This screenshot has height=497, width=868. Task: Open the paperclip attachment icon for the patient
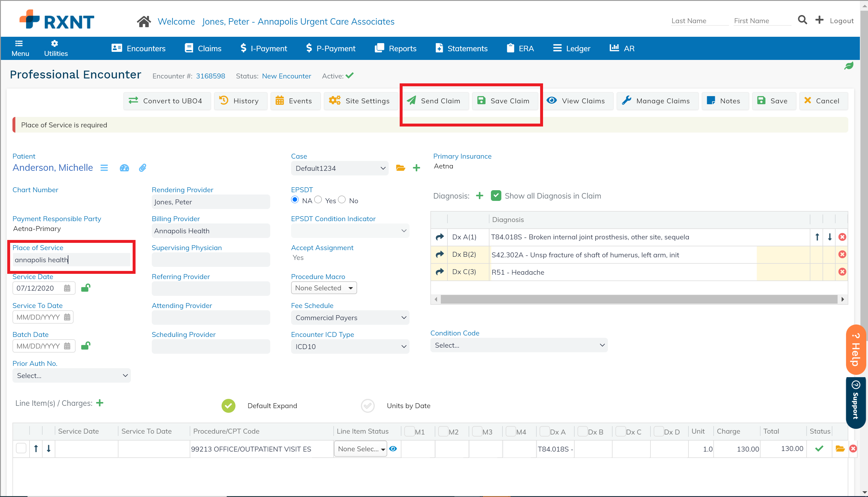(x=142, y=168)
